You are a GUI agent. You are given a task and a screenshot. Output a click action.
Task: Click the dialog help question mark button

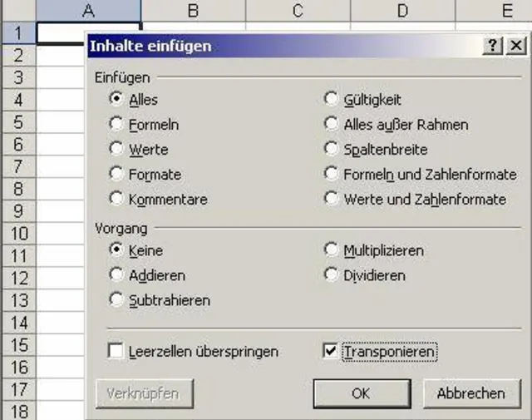coord(494,47)
